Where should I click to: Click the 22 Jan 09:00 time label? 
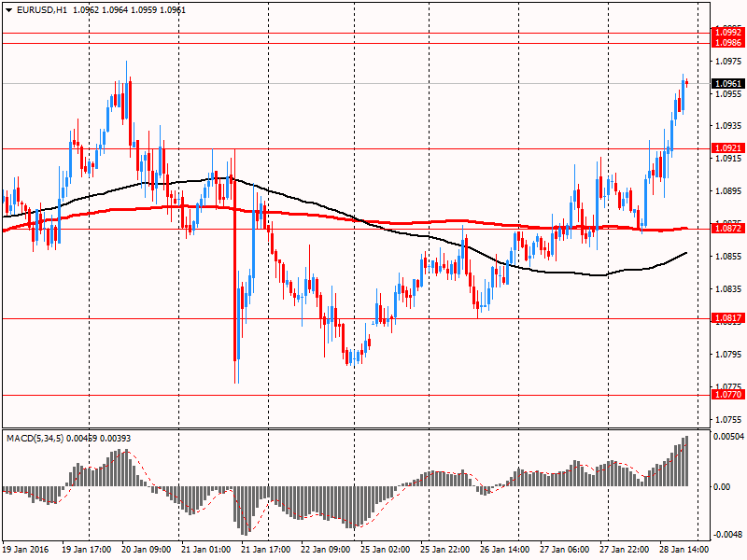[325, 550]
